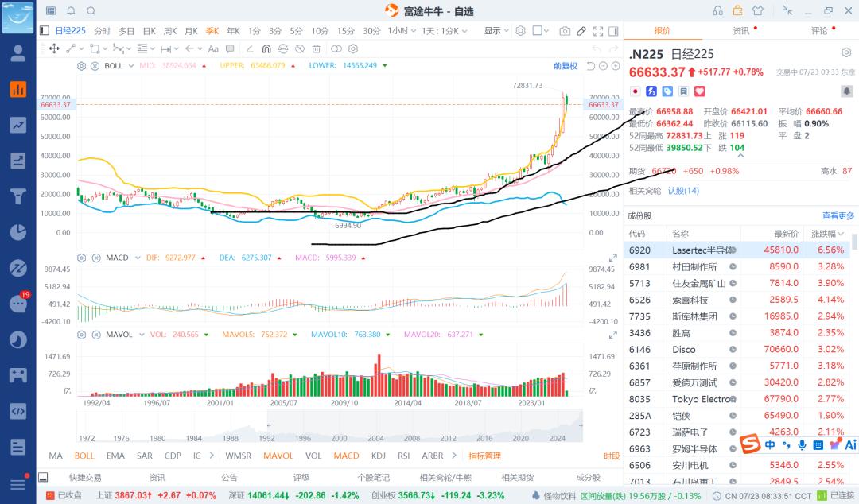Viewport: 859px width, 504px height.
Task: Open the search icon in title bar
Action: pyautogui.click(x=91, y=11)
